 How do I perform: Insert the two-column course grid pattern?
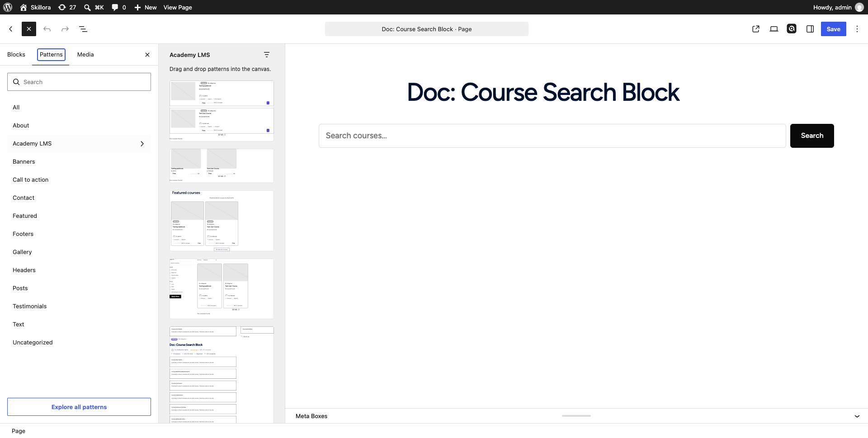tap(222, 166)
